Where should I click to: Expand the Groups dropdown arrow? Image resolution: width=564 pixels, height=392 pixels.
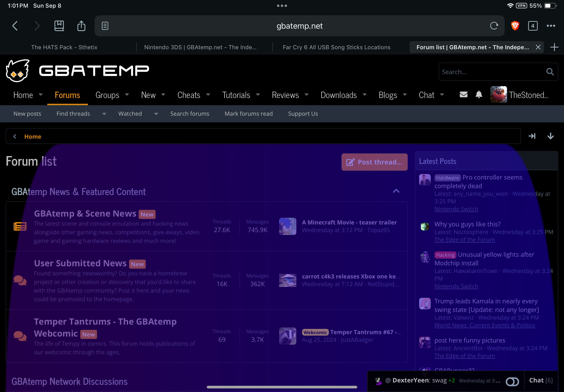(127, 95)
